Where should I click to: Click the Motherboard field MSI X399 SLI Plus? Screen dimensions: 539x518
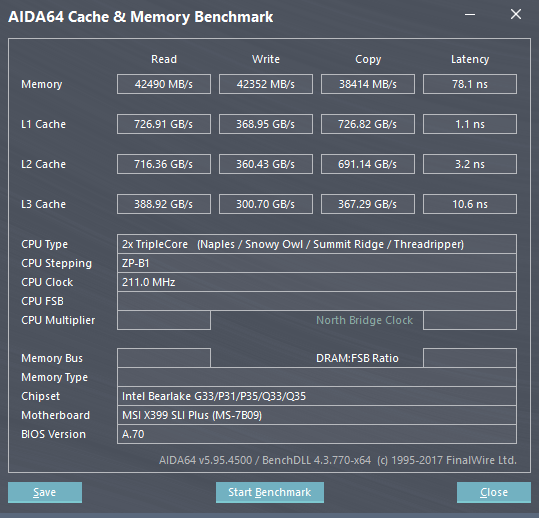[x=317, y=415]
